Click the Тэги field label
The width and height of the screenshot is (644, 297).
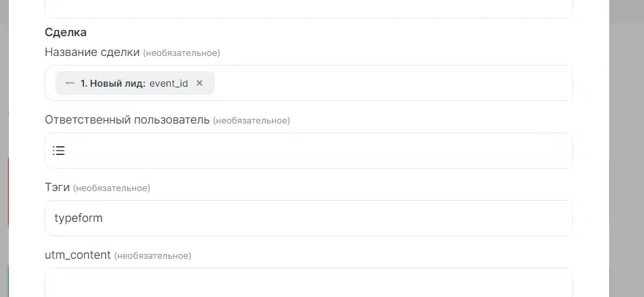[x=57, y=188]
